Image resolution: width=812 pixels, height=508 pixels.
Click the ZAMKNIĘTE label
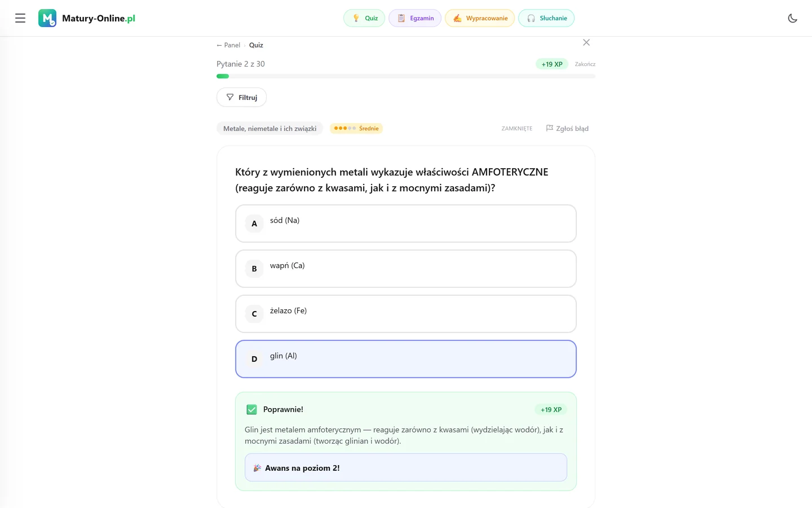[x=517, y=129]
